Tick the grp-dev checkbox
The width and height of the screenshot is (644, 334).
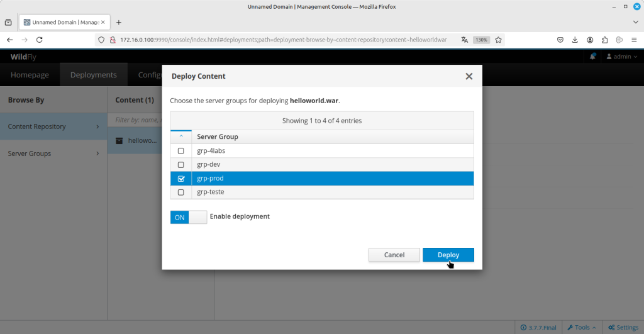tap(181, 165)
